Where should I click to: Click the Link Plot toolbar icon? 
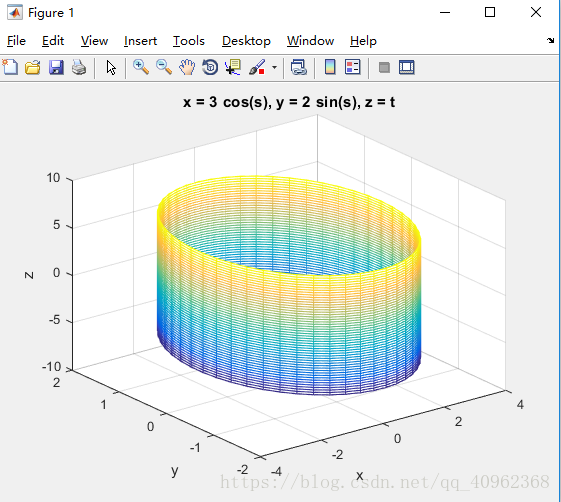pyautogui.click(x=298, y=67)
